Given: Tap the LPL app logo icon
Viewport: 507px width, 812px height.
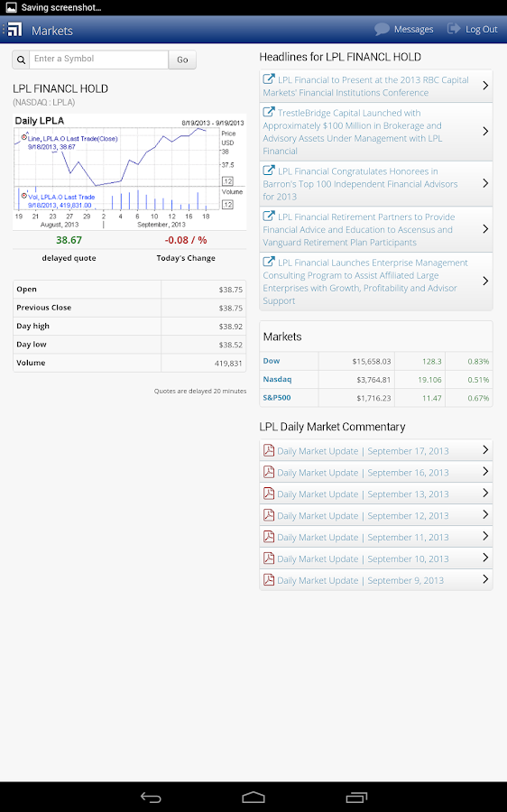Looking at the screenshot, I should (x=15, y=30).
